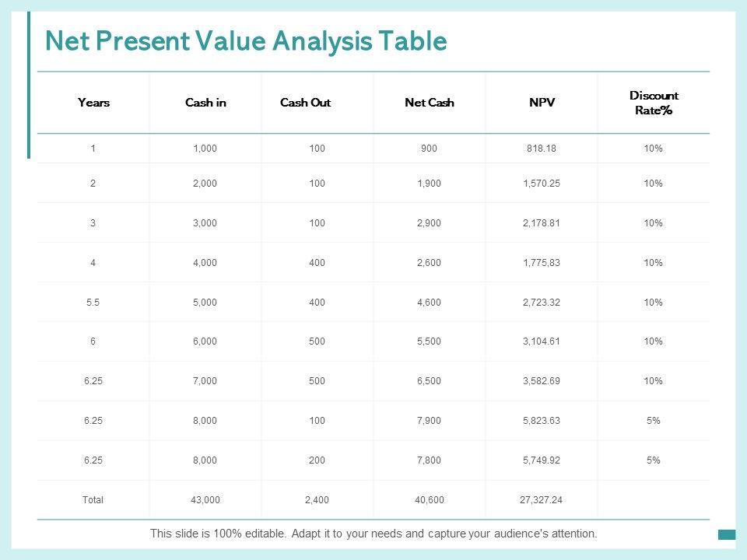Click the Total row label
747x560 pixels.
[x=93, y=500]
